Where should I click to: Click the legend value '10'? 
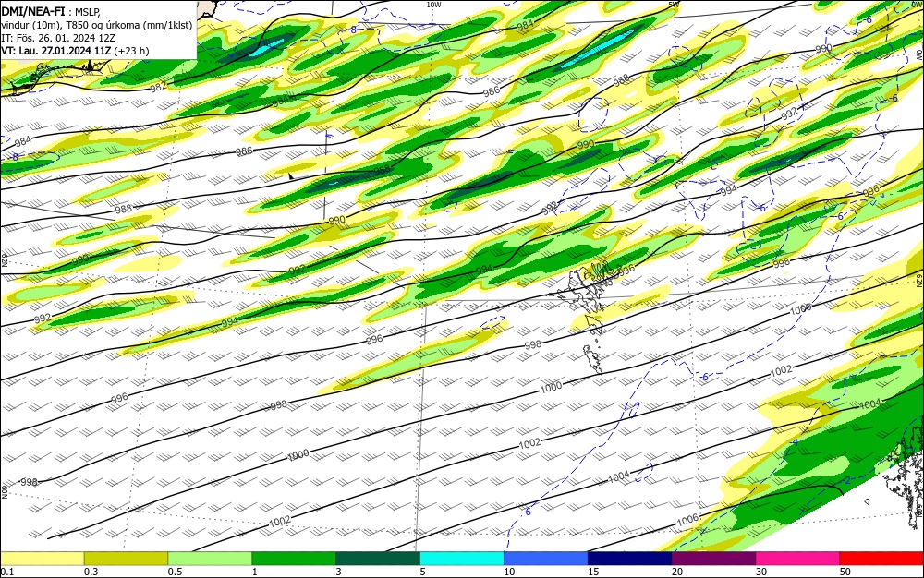point(509,572)
